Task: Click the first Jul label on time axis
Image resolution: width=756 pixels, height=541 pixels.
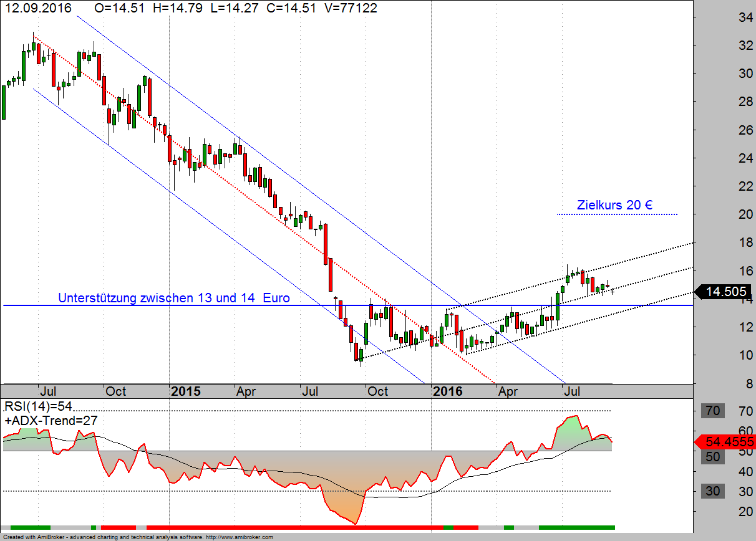Action: 47,391
